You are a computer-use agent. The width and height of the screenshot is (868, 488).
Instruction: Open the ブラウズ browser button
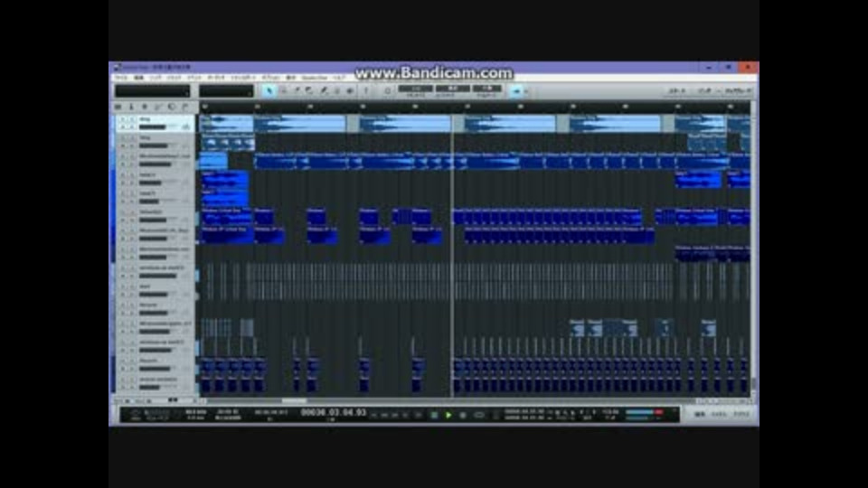pyautogui.click(x=741, y=415)
